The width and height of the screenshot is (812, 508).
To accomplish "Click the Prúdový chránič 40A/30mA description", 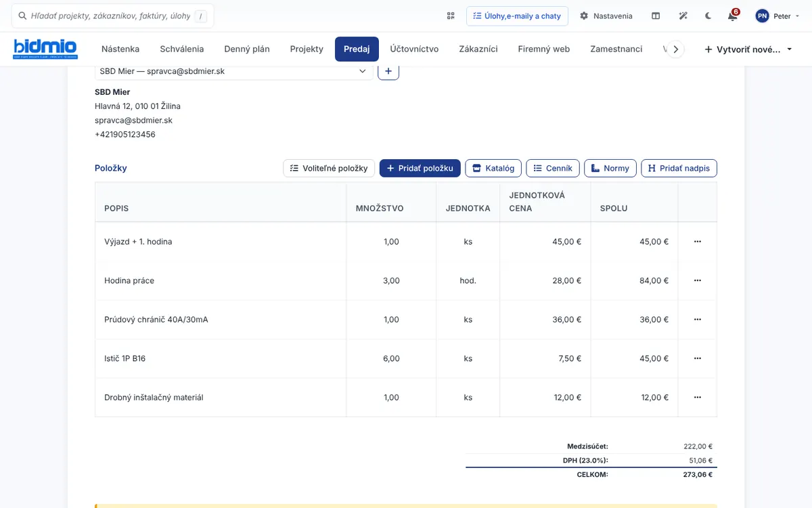I will pyautogui.click(x=156, y=320).
